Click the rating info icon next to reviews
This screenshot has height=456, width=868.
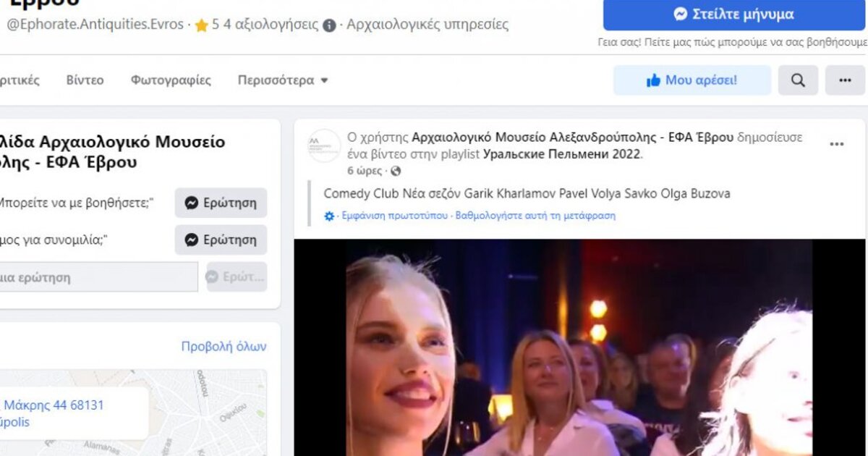329,25
